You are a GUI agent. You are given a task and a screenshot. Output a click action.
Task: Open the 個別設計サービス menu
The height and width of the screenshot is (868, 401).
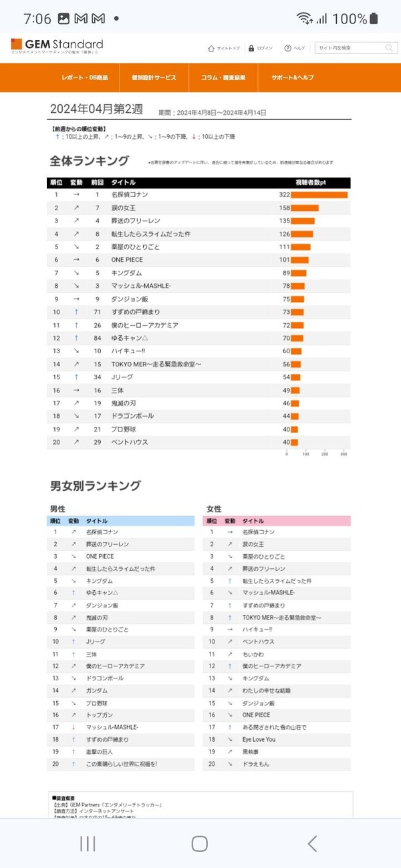coord(154,77)
